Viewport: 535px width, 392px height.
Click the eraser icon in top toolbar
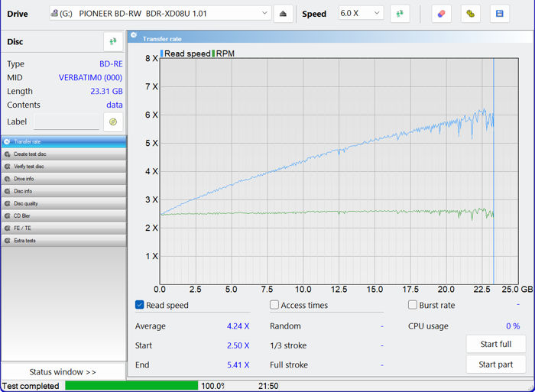tap(441, 14)
